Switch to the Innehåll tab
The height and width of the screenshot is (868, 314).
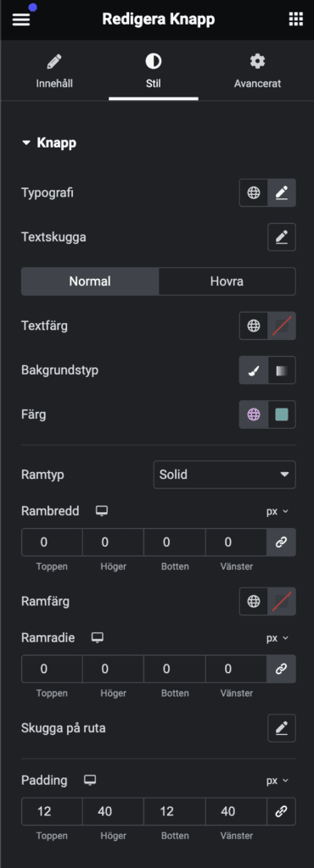click(x=53, y=71)
